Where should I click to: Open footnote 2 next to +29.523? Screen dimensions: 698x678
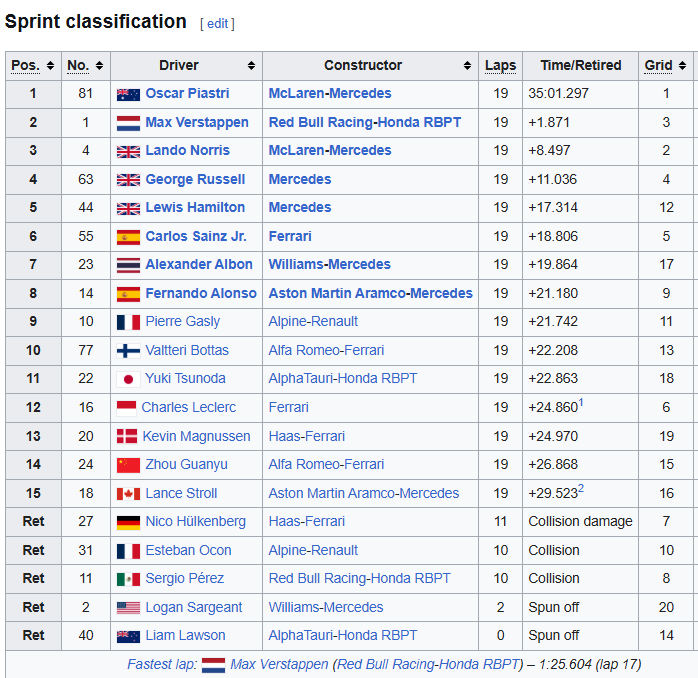(581, 488)
